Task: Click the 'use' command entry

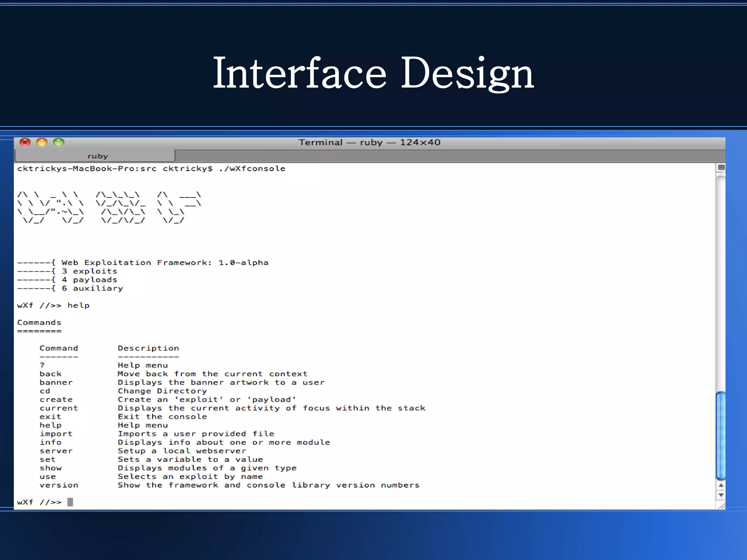Action: click(x=48, y=477)
